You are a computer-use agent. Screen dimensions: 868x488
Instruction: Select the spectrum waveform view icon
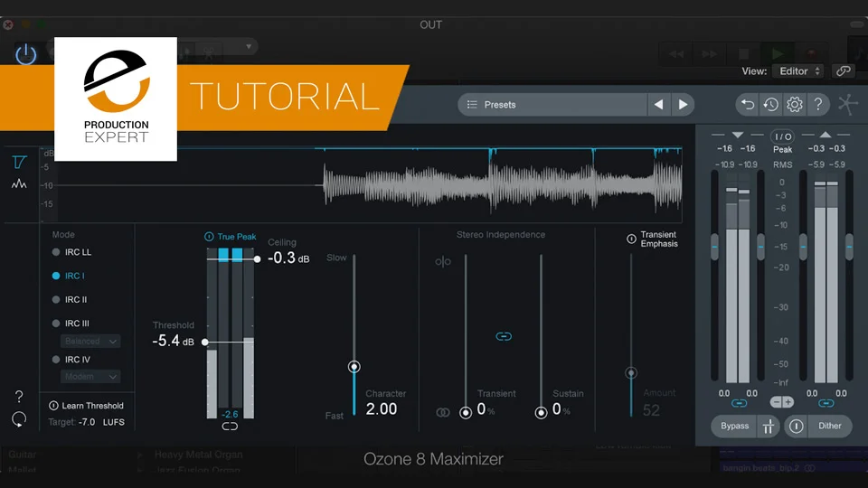pyautogui.click(x=19, y=183)
